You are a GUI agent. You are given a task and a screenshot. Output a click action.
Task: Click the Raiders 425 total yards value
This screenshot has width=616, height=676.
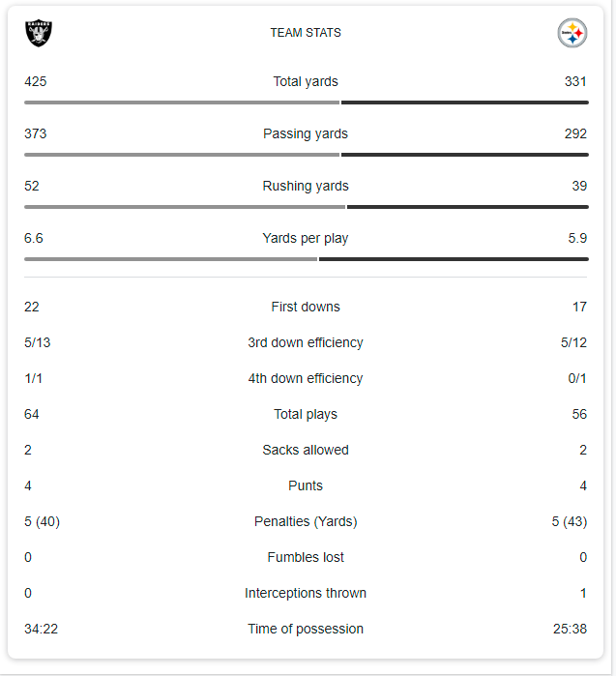(x=36, y=82)
